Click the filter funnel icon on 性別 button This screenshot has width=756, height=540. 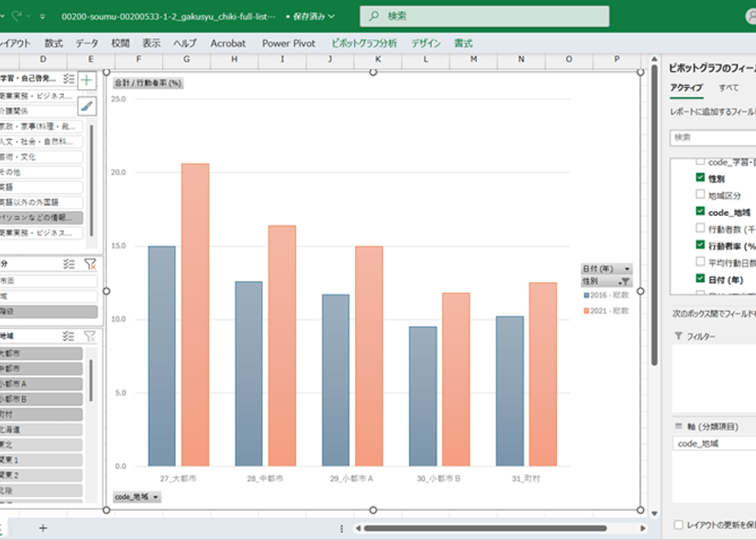point(624,281)
